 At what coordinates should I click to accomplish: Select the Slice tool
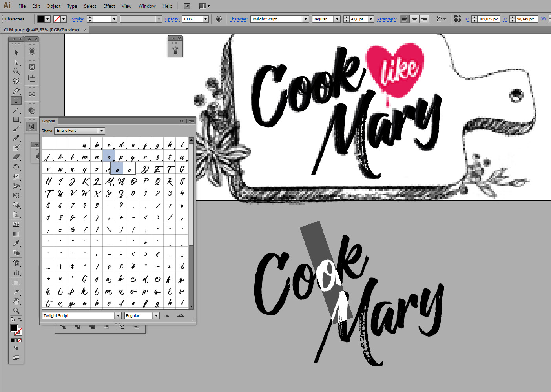click(16, 292)
